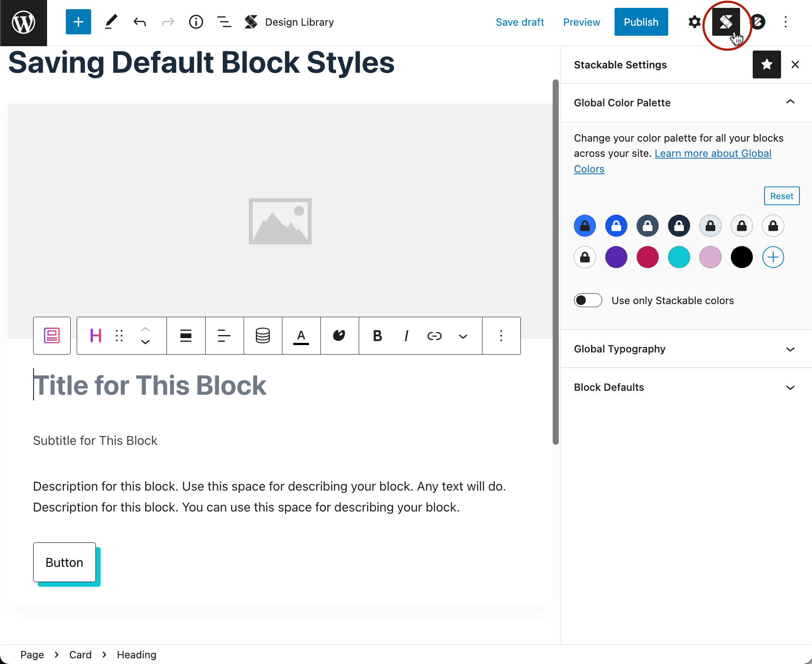Select the black unlocked color swatch
The image size is (812, 664).
tap(742, 257)
